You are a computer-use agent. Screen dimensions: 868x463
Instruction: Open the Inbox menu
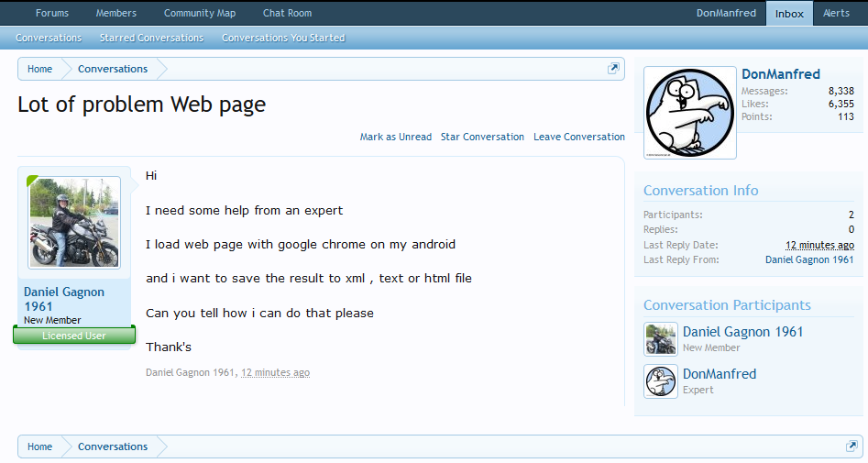789,13
